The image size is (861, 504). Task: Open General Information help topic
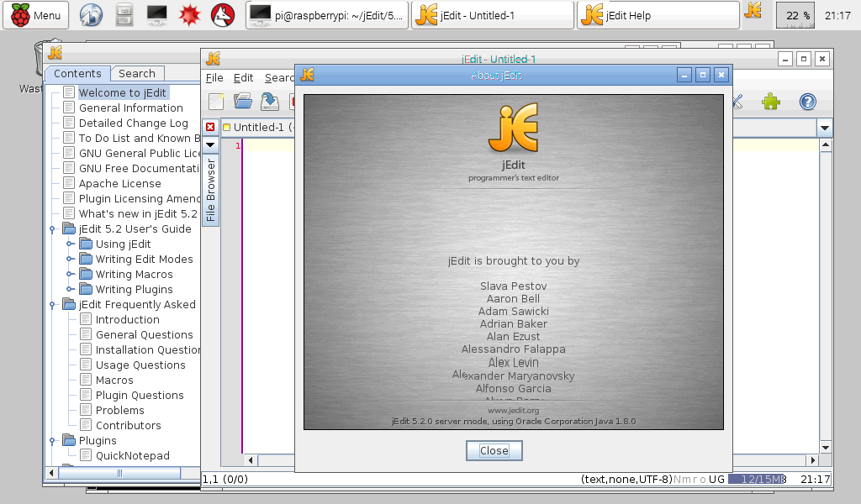[x=130, y=108]
